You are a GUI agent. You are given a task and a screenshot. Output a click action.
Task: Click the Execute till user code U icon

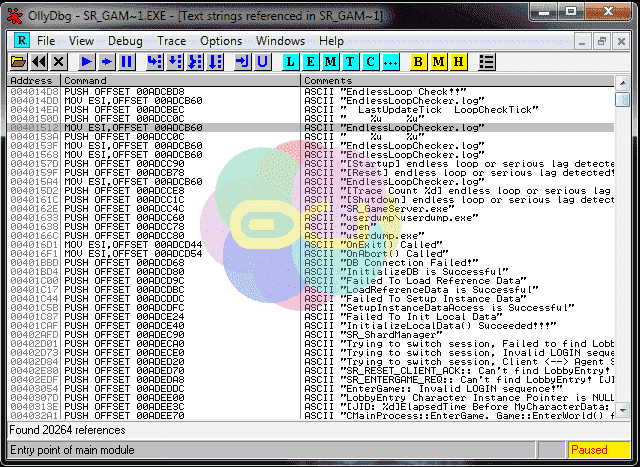263,62
